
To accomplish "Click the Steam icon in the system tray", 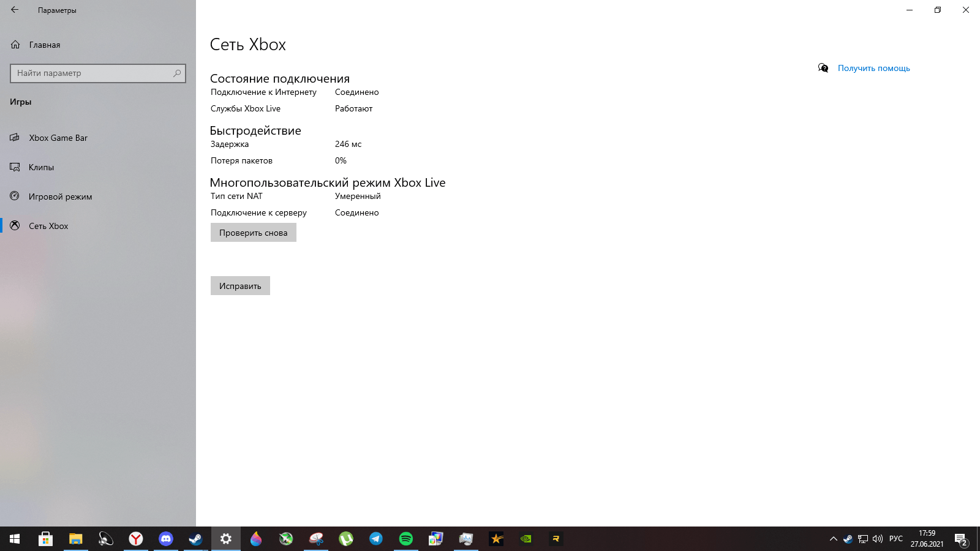I will (848, 539).
